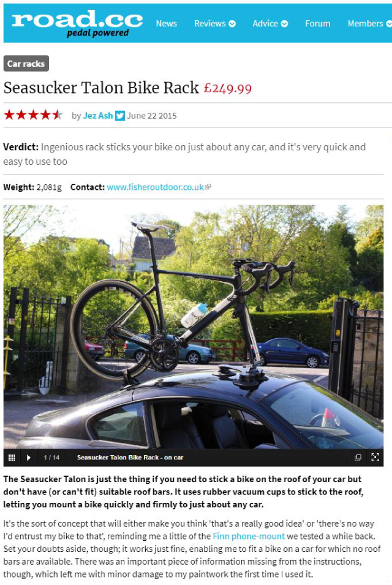392x585 pixels.
Task: Open gallery image in popup window icon
Action: [358, 458]
